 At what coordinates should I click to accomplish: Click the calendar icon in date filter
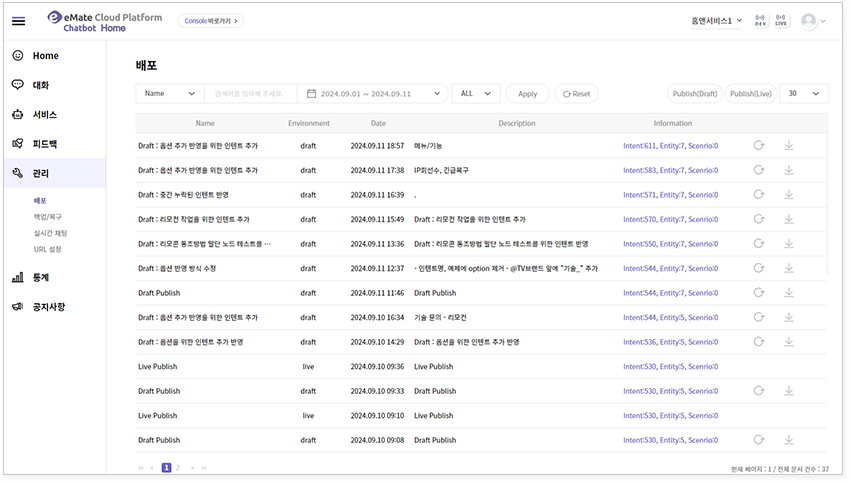311,93
